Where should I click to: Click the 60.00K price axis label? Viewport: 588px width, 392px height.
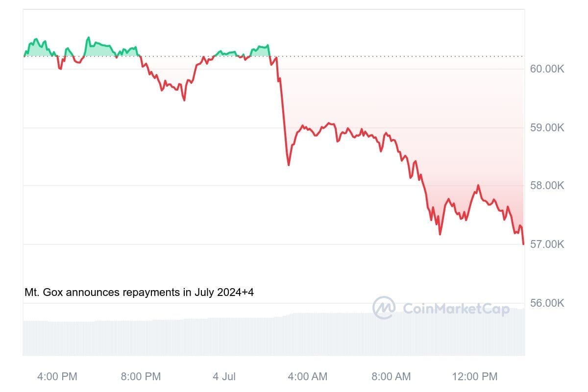click(547, 69)
